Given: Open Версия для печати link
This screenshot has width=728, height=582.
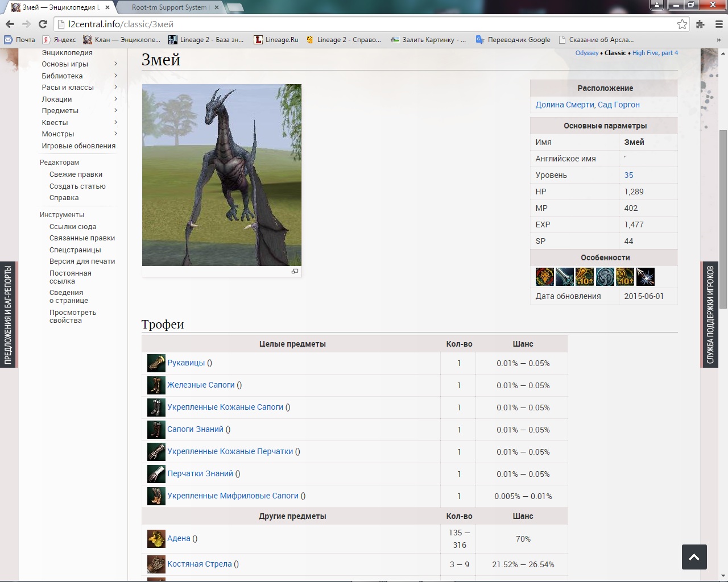Looking at the screenshot, I should coord(82,261).
